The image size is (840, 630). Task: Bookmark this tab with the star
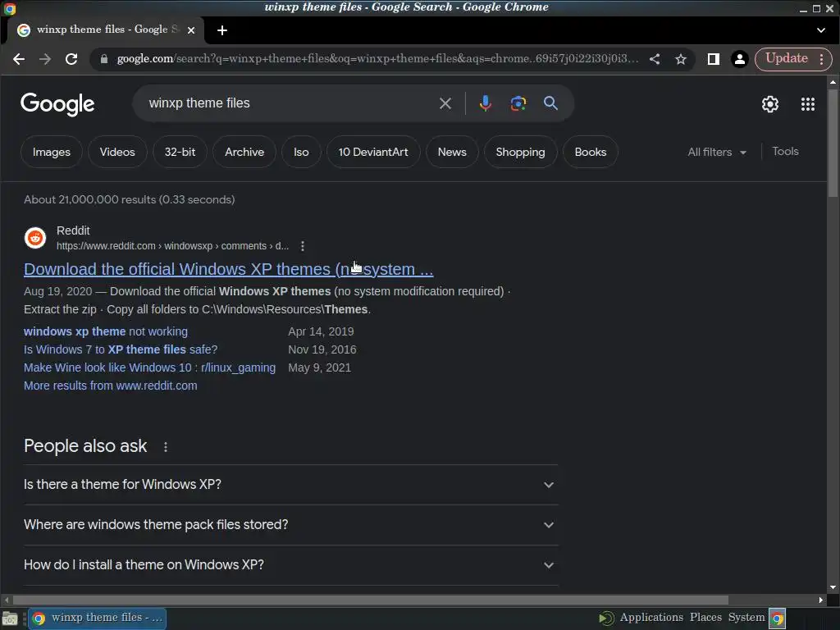point(680,59)
